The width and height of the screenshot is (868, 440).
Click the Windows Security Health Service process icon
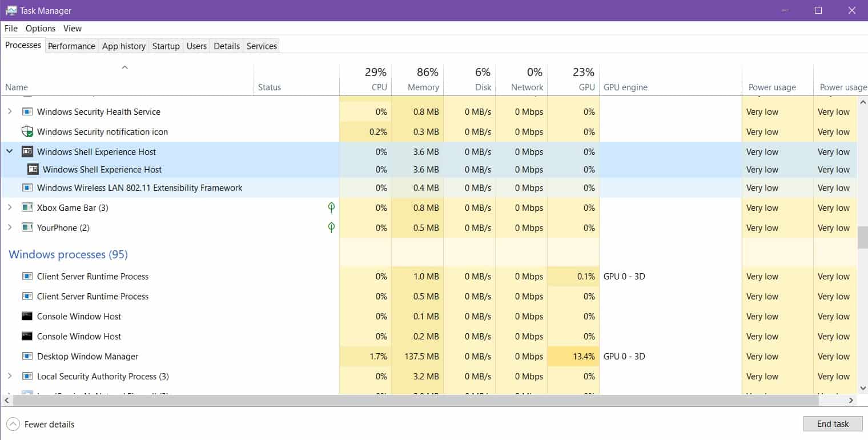27,112
